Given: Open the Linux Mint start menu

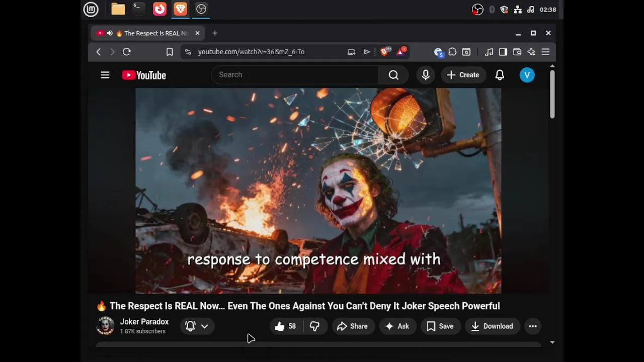Looking at the screenshot, I should 91,9.
